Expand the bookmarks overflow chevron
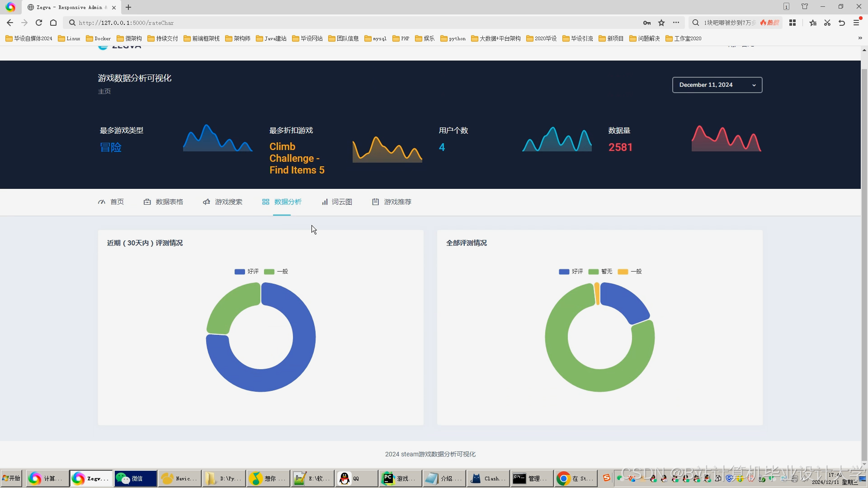 [860, 38]
